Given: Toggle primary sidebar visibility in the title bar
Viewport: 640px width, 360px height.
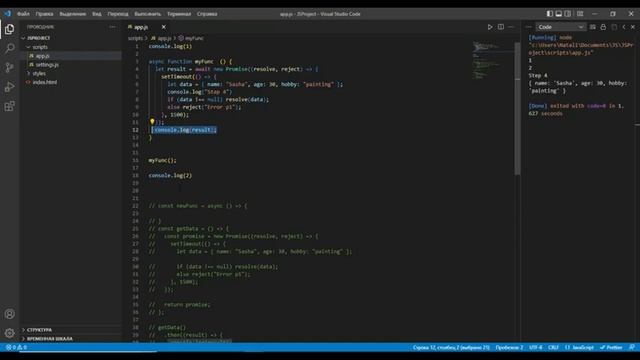Looking at the screenshot, I should coord(550,13).
